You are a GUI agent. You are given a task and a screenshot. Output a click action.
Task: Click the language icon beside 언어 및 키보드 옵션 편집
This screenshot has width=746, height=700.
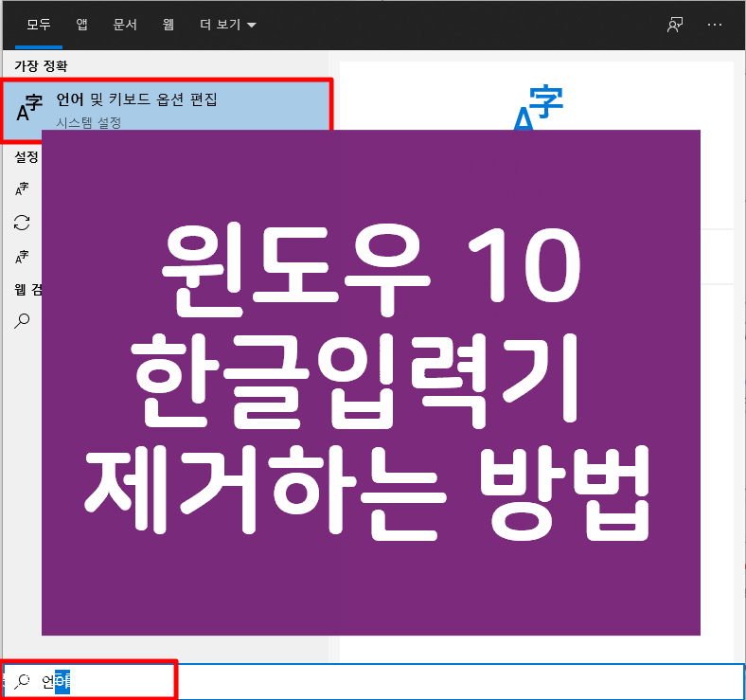click(x=29, y=108)
